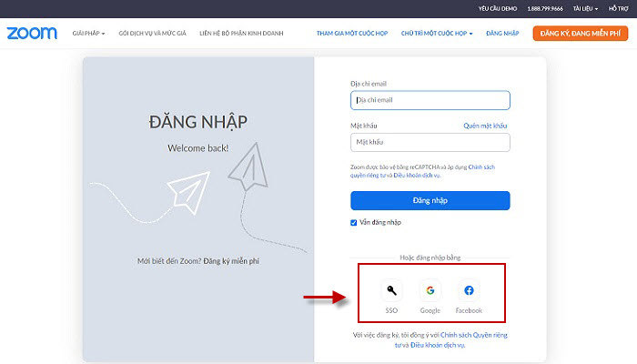Open LIÊN HỆ BỘ PHẬN KINH DOANH
Viewport: 637px width, 364px height.
pos(241,34)
